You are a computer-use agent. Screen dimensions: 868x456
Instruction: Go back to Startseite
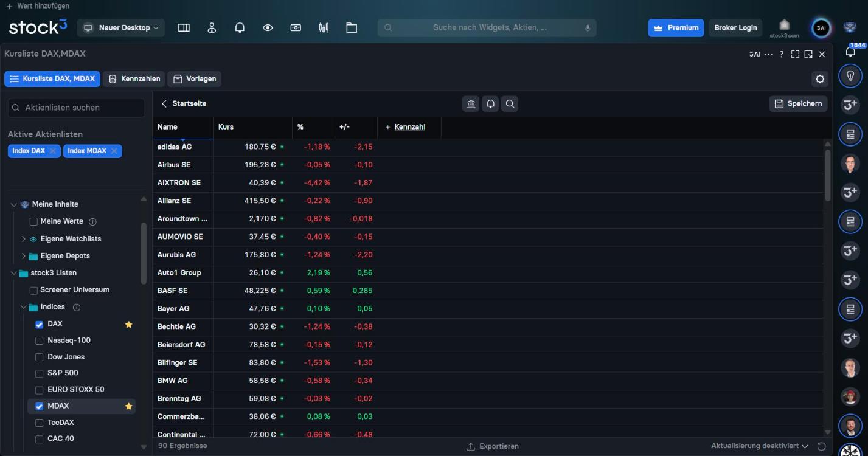[x=184, y=104]
